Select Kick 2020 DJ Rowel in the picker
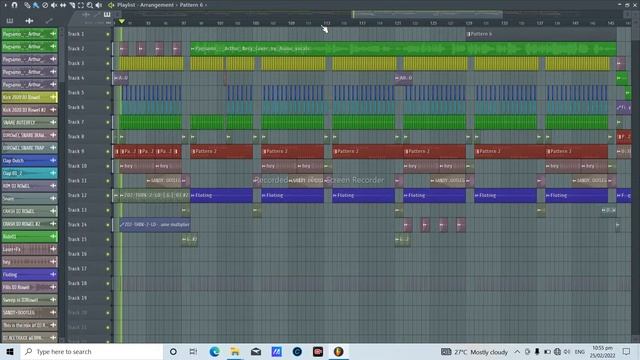Viewport: 640px width, 360px height. pos(29,97)
